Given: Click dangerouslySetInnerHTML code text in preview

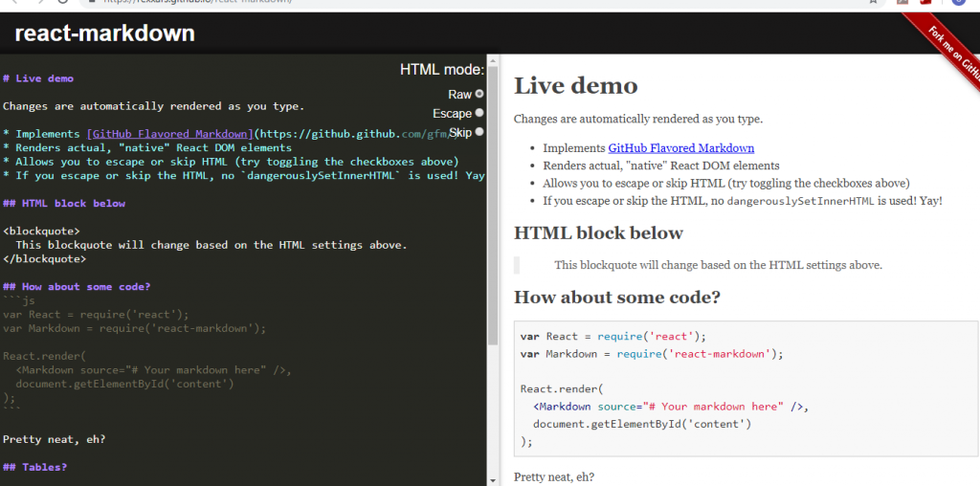Looking at the screenshot, I should tap(801, 201).
